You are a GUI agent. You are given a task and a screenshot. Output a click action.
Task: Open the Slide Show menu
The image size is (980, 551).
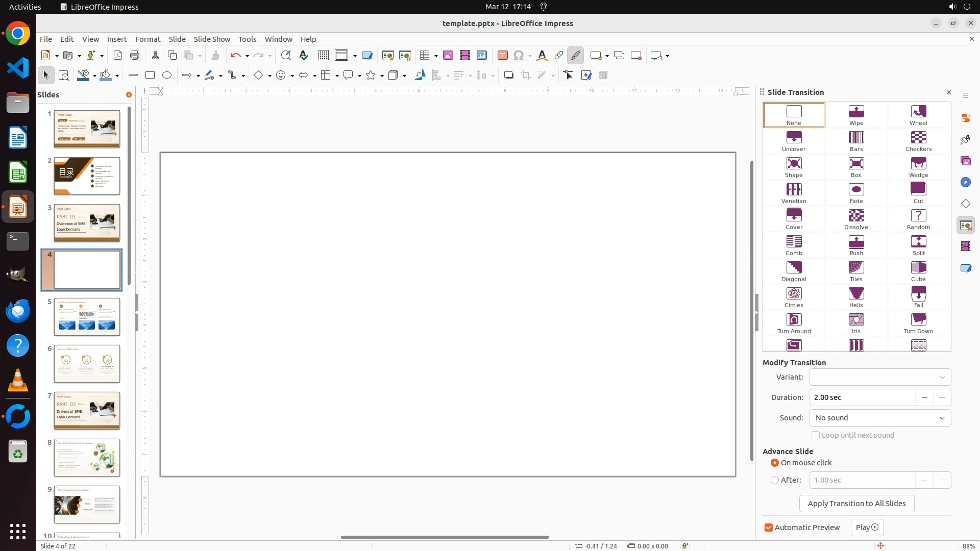(212, 39)
